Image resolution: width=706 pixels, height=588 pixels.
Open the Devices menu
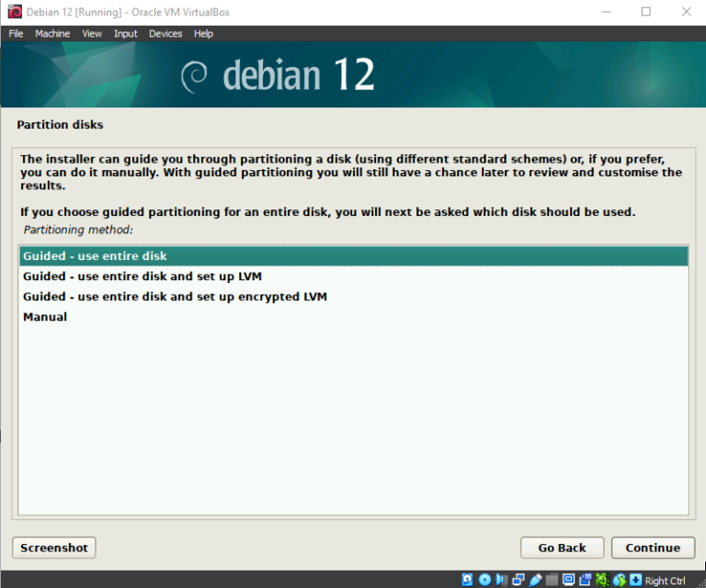click(165, 33)
